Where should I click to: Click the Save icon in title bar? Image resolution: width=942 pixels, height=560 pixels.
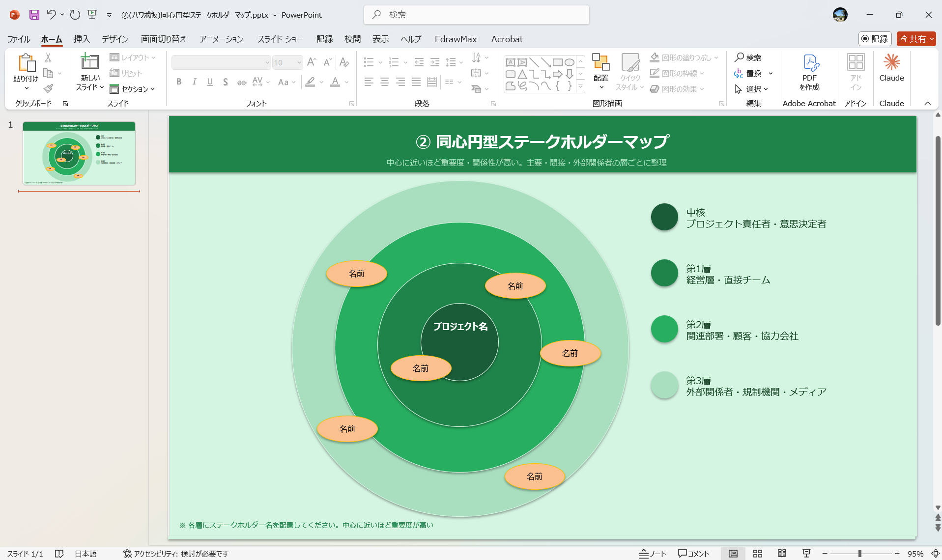point(34,15)
